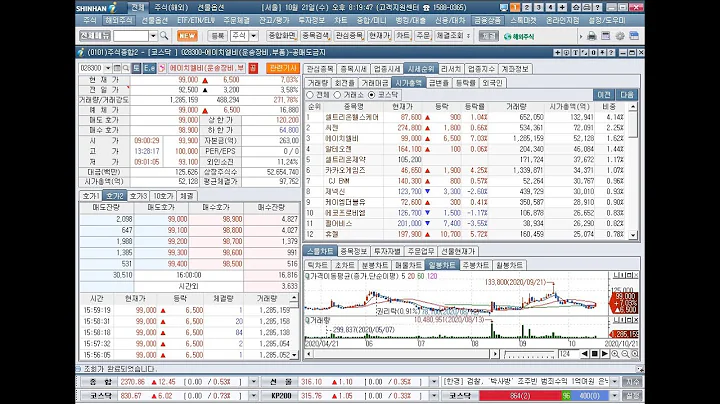Zoom in the chart with the plus magnifier

point(615,354)
